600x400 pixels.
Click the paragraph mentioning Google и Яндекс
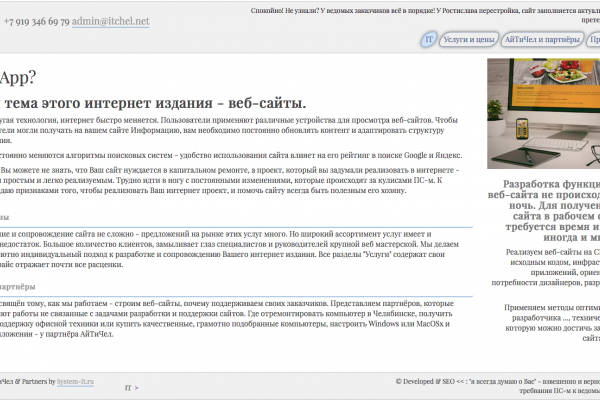[x=230, y=157]
